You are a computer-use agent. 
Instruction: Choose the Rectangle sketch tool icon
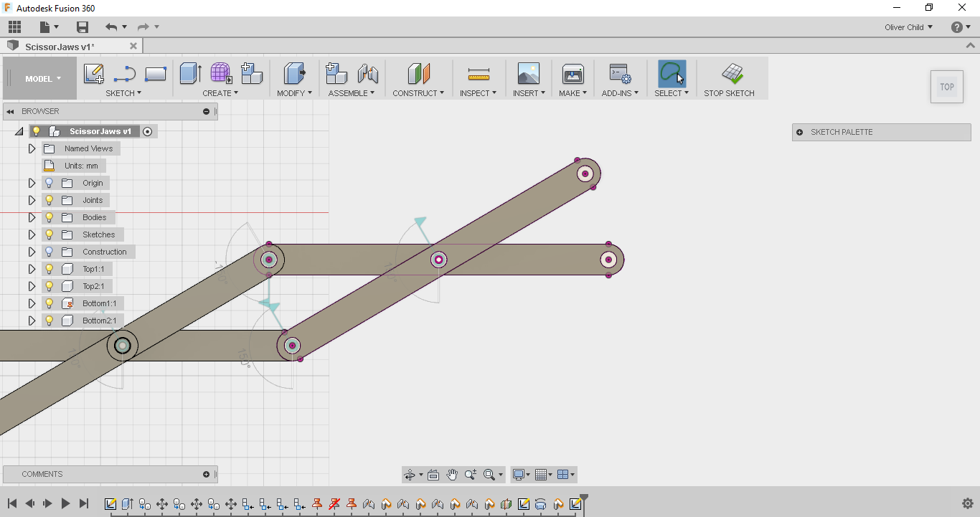(x=156, y=74)
